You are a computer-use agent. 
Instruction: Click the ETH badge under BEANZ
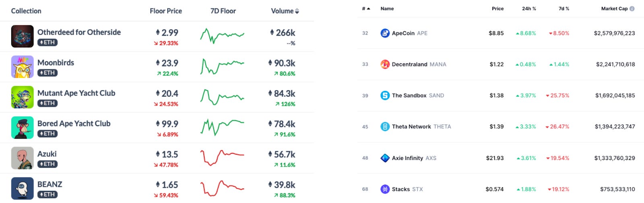coord(47,195)
